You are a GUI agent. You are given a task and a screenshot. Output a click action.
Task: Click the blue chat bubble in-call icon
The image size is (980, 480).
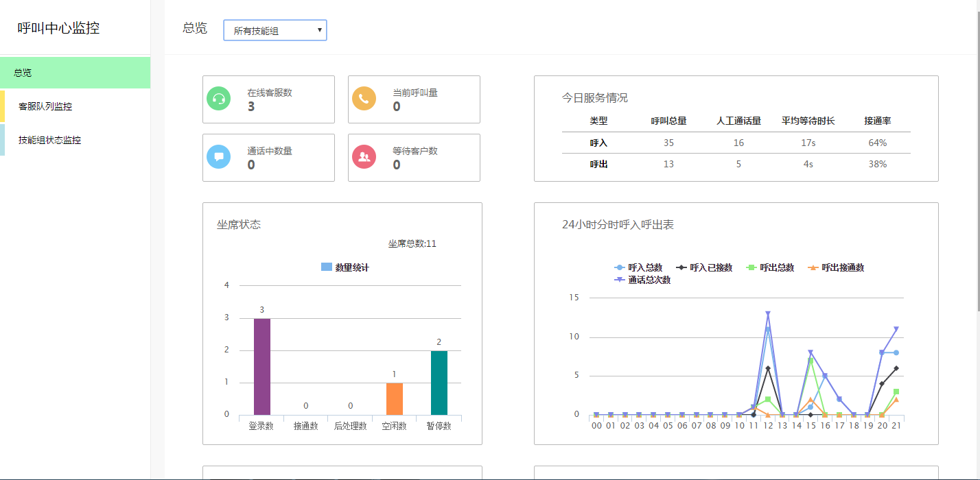point(219,157)
